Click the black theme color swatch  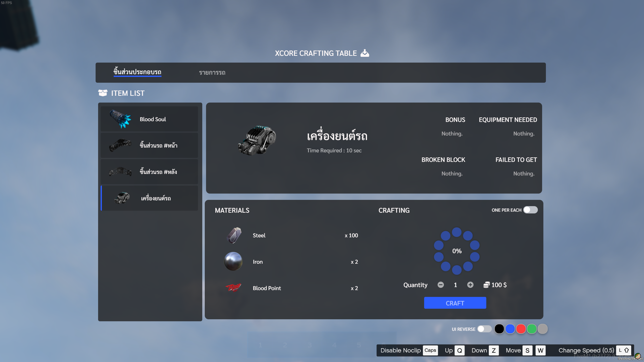[x=499, y=329]
